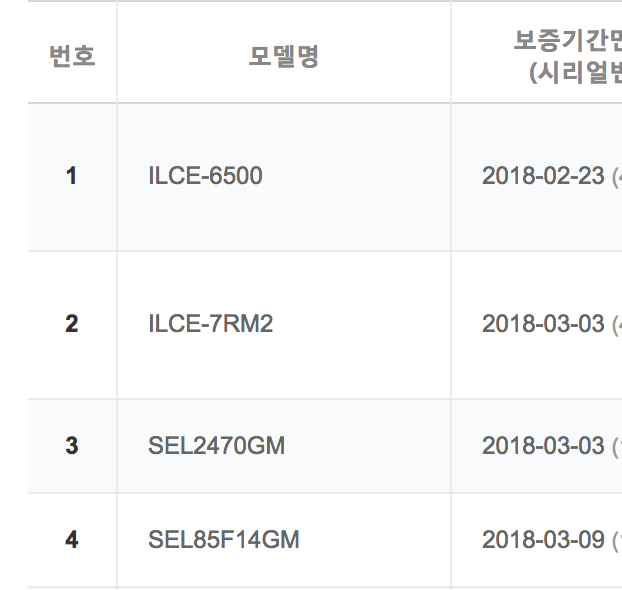Click gray parenthesis text beside 2018-02-23
The width and height of the screenshot is (622, 590).
tap(616, 177)
